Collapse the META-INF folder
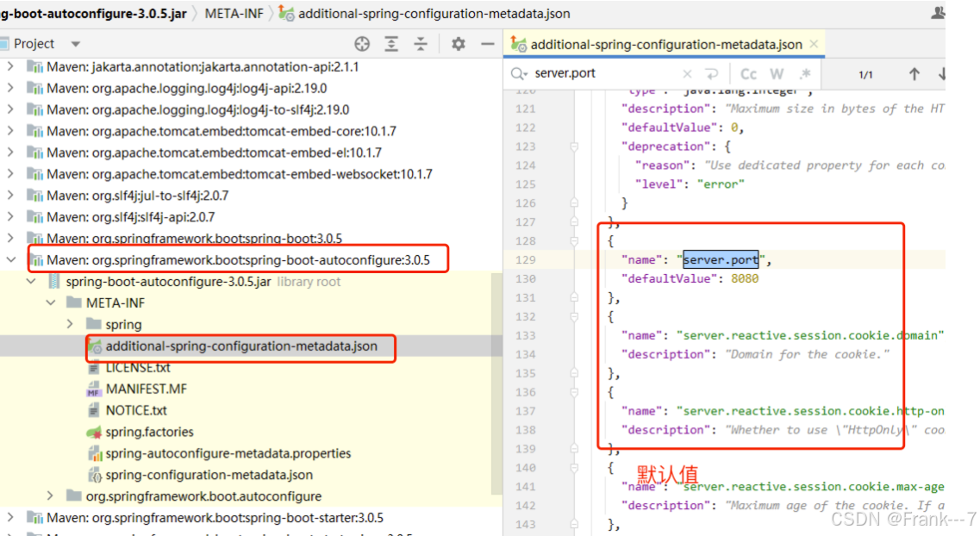The image size is (980, 536). [x=51, y=302]
